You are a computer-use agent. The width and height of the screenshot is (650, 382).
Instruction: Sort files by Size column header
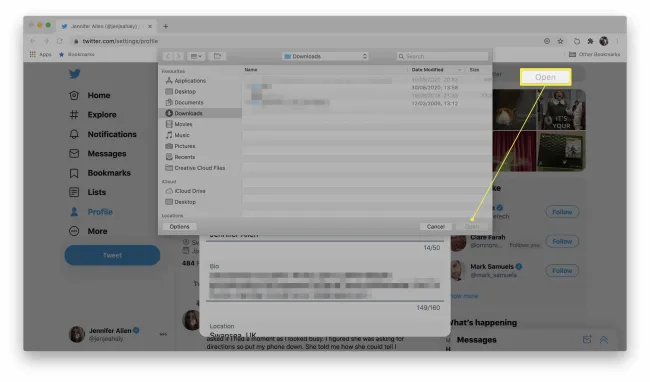point(475,70)
